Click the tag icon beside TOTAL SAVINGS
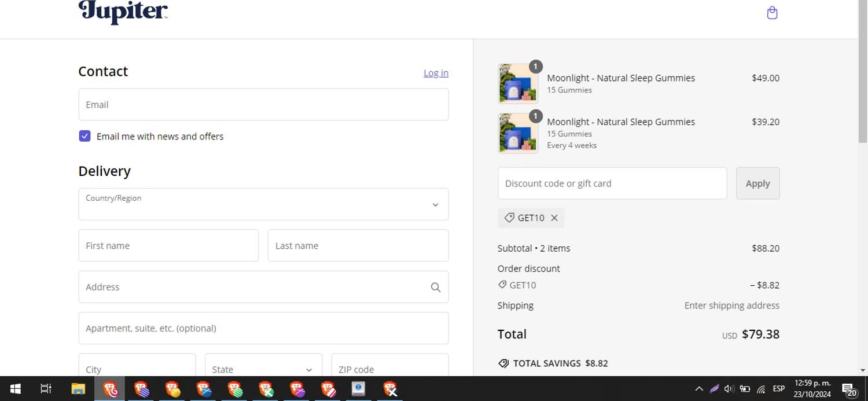The height and width of the screenshot is (401, 868). (x=503, y=363)
